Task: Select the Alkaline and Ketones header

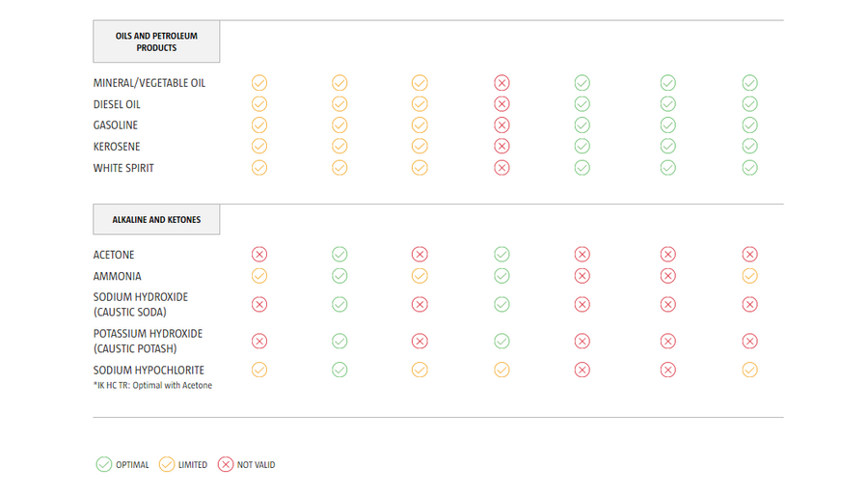Action: [156, 220]
